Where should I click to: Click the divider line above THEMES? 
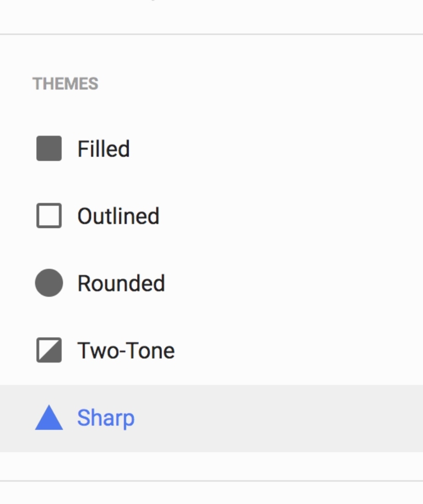(211, 34)
